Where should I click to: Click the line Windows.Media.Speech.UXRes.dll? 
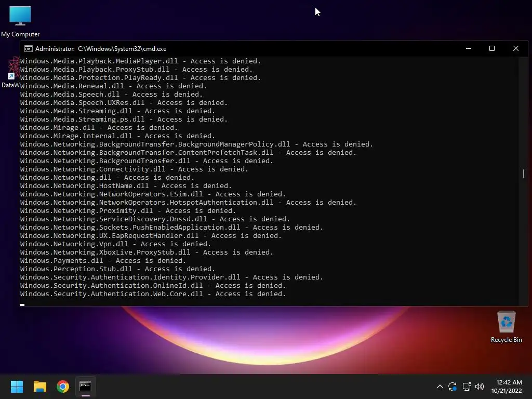click(124, 103)
